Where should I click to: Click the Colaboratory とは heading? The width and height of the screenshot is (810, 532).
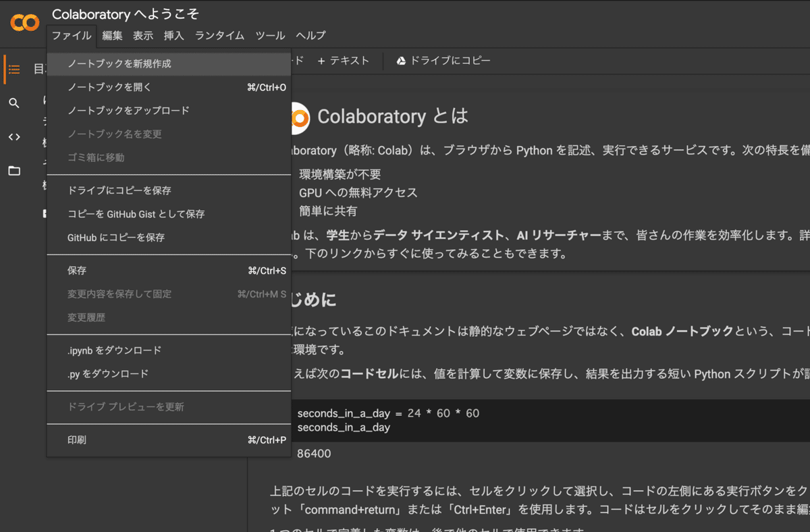click(x=392, y=116)
